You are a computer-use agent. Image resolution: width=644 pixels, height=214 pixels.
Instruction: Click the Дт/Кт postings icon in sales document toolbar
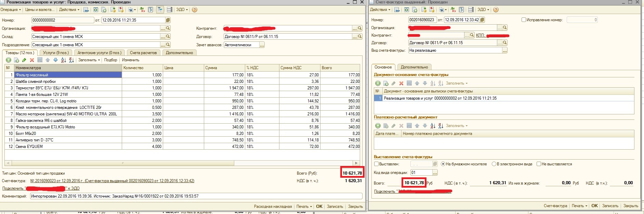[x=142, y=10]
